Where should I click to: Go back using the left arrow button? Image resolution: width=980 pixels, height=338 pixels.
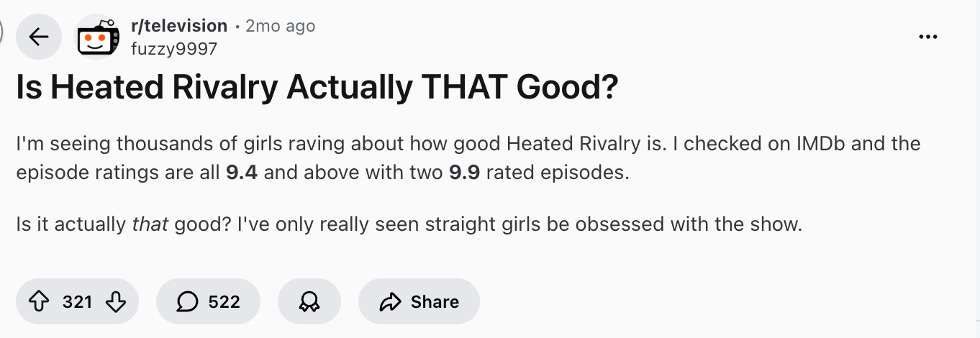click(39, 37)
